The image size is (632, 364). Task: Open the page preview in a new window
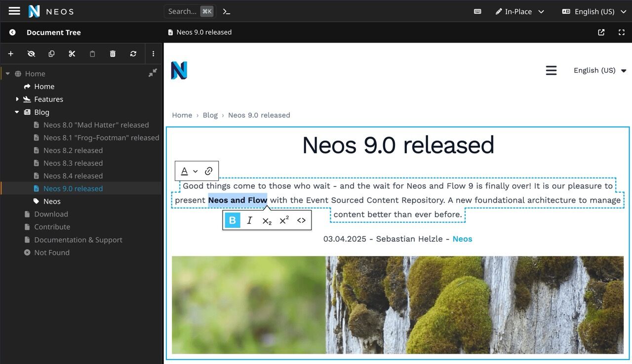click(x=601, y=32)
